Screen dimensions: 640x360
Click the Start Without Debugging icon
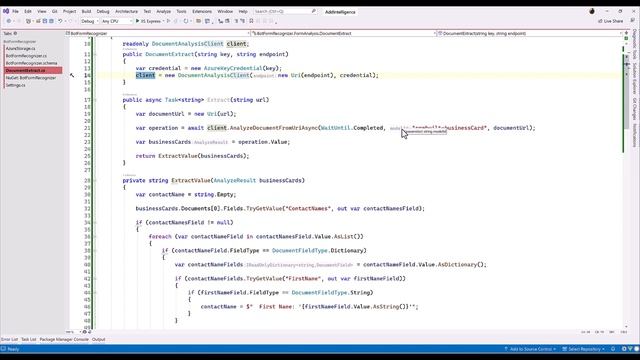pos(168,21)
